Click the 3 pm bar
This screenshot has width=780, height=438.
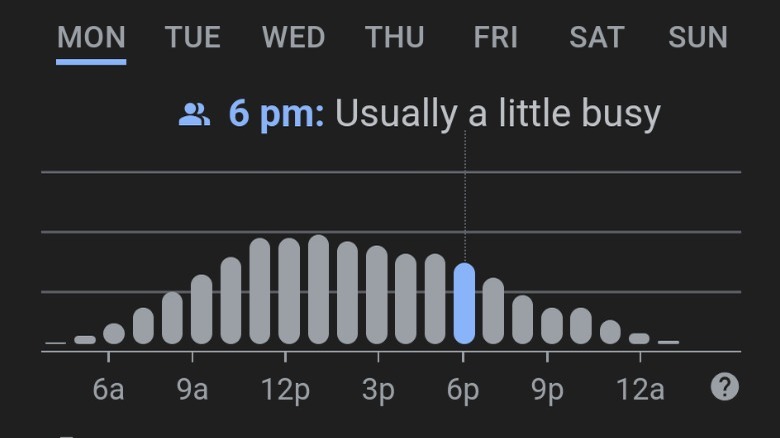[377, 295]
